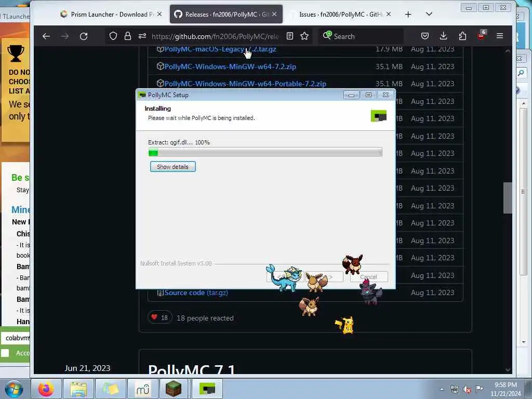Click the Firefox page scrollbar thumb
Viewport: 532px width, 399px height.
pos(508,198)
